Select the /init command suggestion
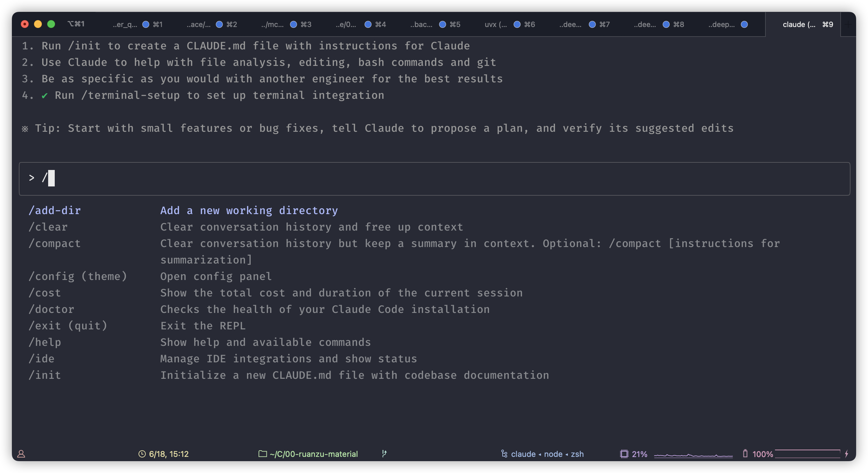This screenshot has width=868, height=473. (x=45, y=375)
